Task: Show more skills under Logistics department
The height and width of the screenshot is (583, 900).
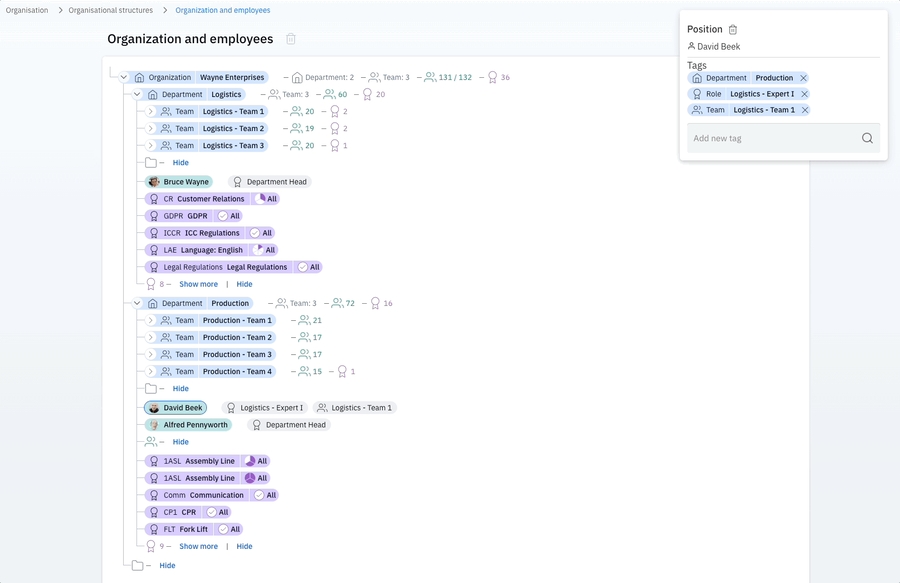Action: [198, 285]
